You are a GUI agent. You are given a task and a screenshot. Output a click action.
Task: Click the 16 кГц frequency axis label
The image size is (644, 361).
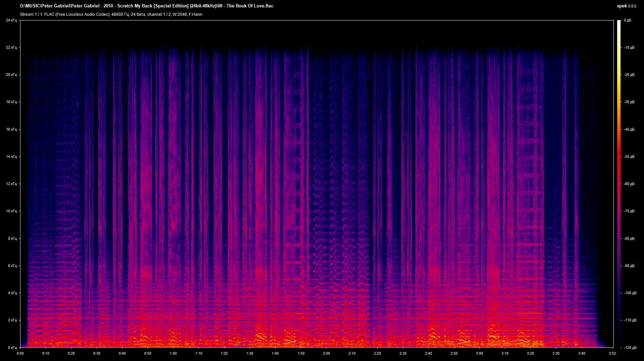click(x=11, y=130)
